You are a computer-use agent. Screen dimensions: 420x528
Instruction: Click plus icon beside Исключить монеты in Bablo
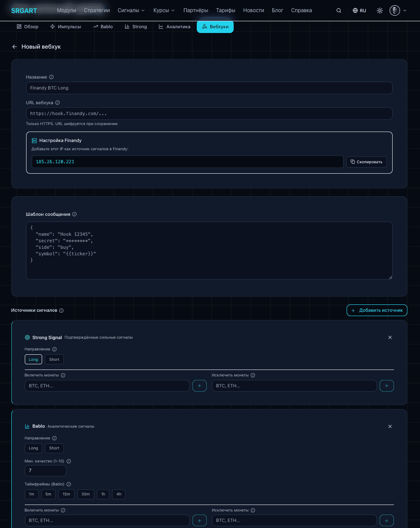[x=387, y=520]
